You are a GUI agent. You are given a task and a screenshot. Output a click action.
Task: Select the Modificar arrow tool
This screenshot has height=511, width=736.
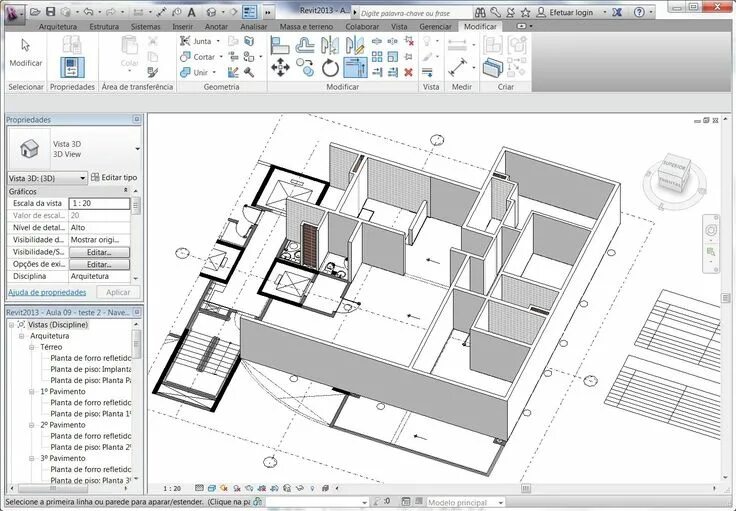coord(25,53)
